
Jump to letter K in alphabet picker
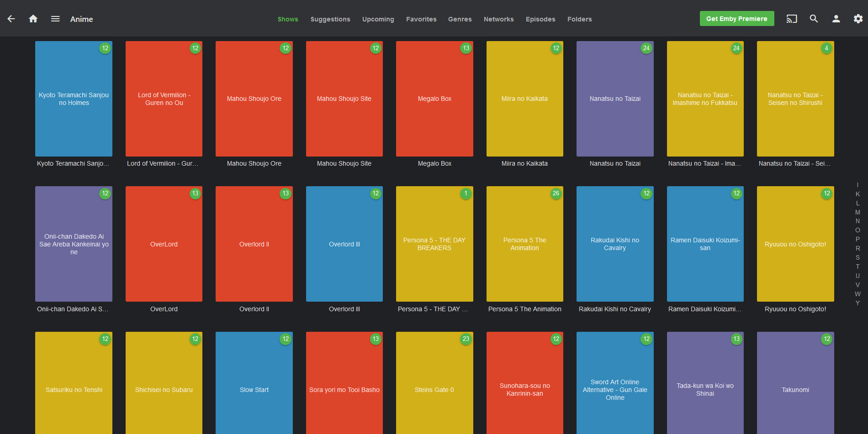[858, 194]
